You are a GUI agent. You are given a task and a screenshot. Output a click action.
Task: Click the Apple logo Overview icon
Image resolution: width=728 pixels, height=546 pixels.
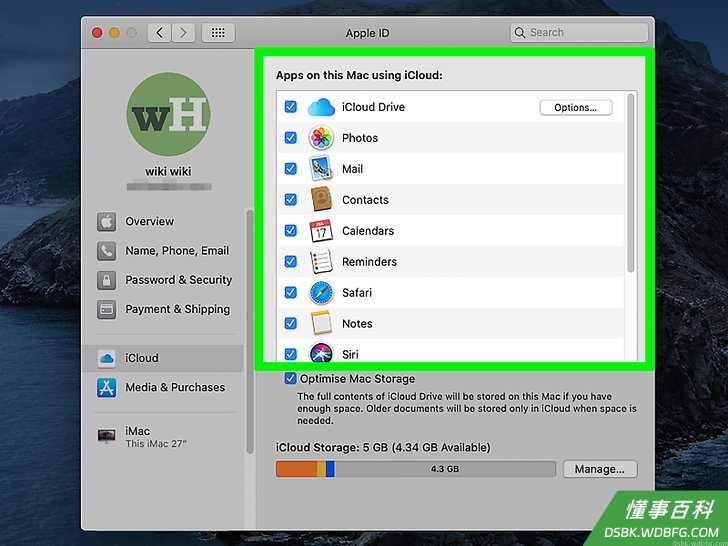pyautogui.click(x=106, y=222)
